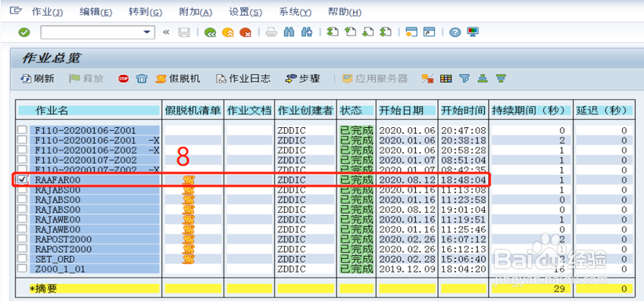Viewport: 644px width, 302px height.
Task: Click the yellow Exit icon
Action: (228, 33)
